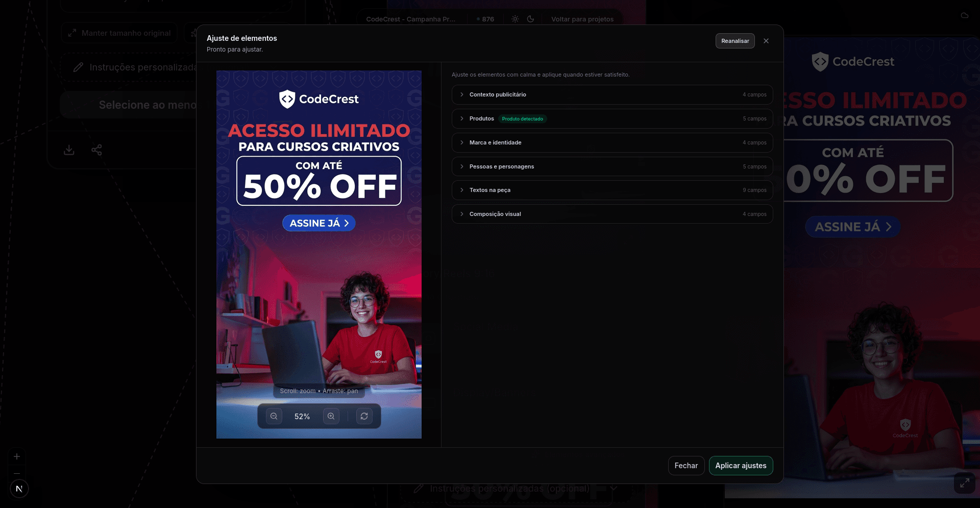
Task: Zoom in the preview image
Action: (x=331, y=416)
